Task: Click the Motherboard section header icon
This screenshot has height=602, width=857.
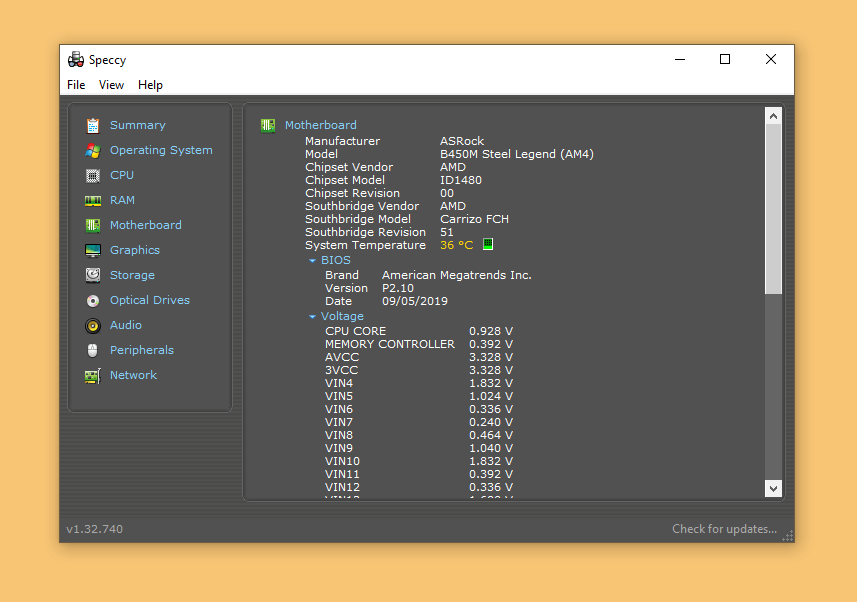Action: 268,126
